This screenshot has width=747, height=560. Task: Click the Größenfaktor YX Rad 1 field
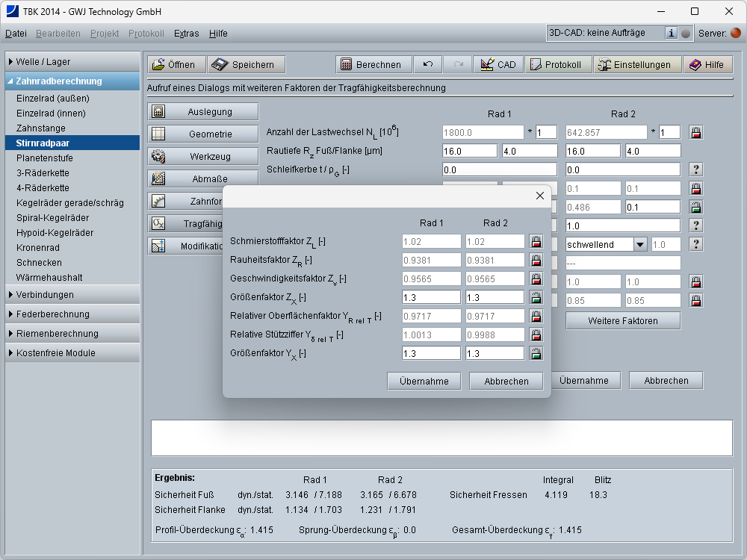tap(431, 353)
